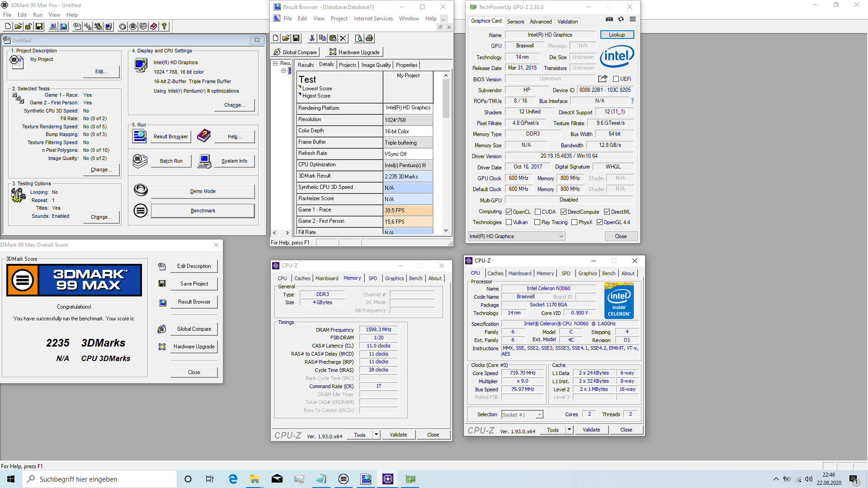
Task: Toggle PhysX checkbox in GPU-Z
Action: coord(574,222)
